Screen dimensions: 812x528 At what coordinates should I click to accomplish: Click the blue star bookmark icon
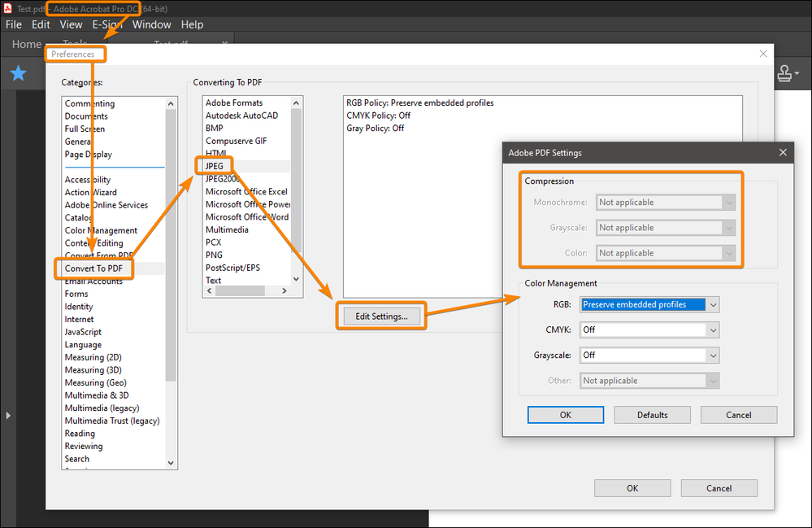(x=18, y=73)
